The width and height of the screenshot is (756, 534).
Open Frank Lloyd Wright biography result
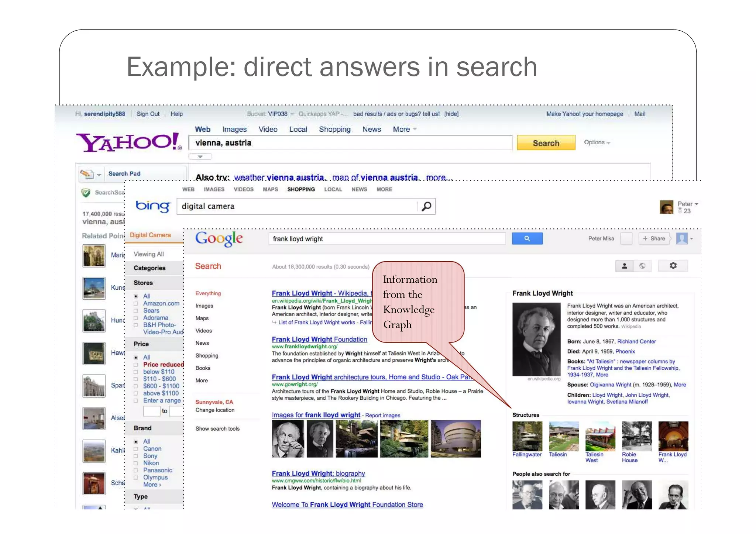[318, 473]
